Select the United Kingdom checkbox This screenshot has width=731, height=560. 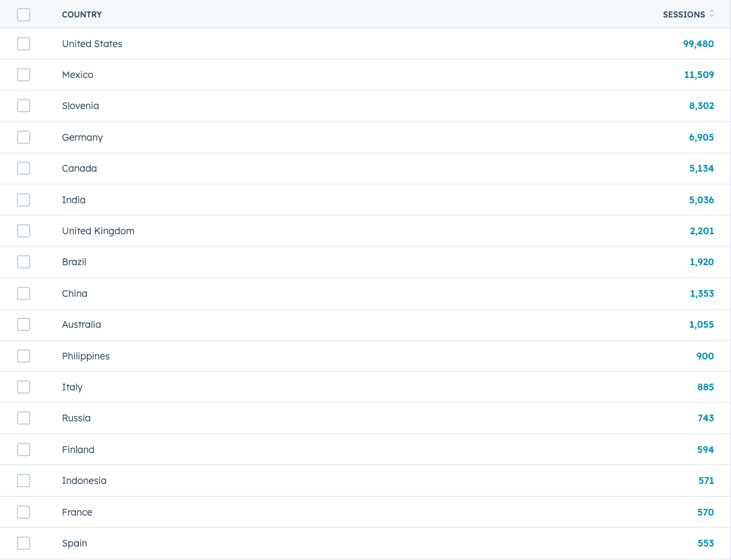click(x=24, y=231)
